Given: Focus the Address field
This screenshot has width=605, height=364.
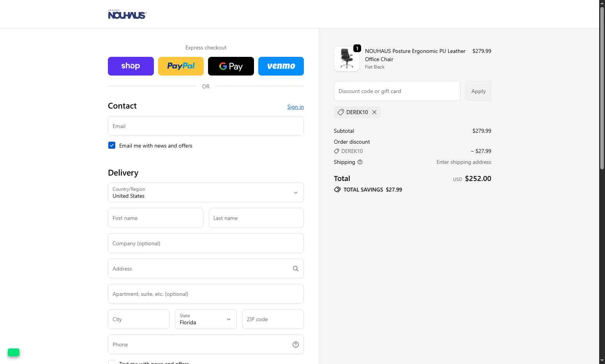Looking at the screenshot, I should [206, 268].
